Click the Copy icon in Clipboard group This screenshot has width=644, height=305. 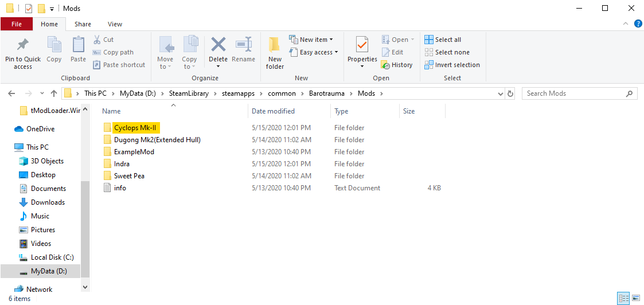54,46
